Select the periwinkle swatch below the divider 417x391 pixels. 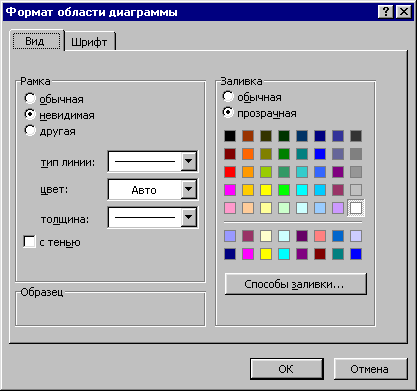tap(230, 236)
